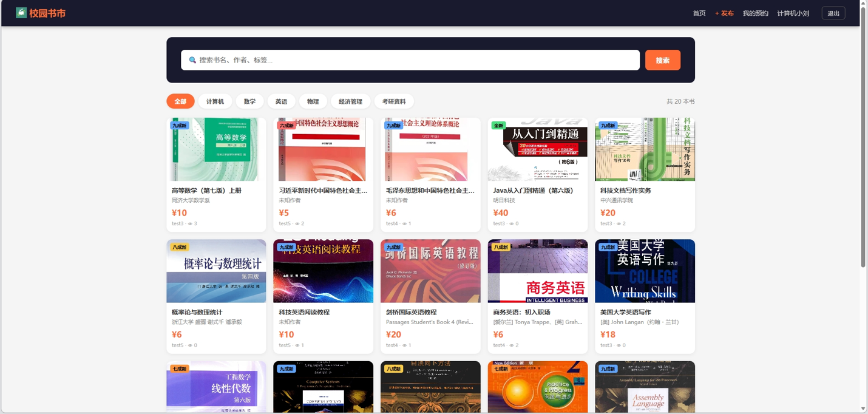Filter books by 数学 category

(249, 101)
